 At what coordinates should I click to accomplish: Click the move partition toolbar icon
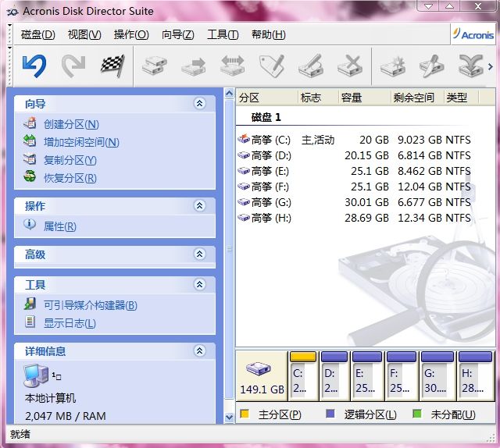pos(194,66)
